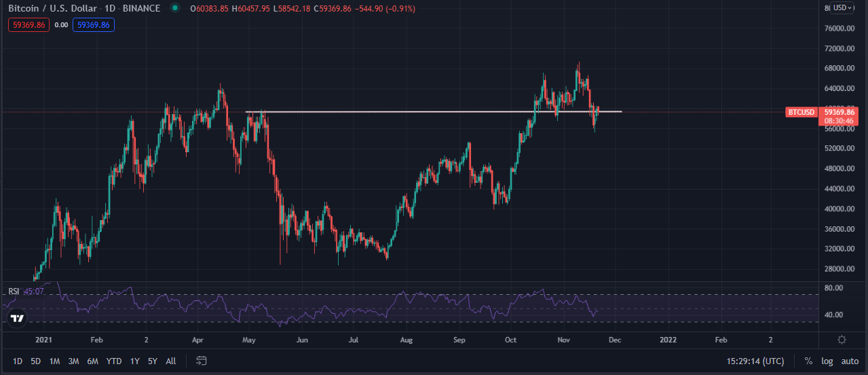Click the 2021 label on time axis

[43, 339]
